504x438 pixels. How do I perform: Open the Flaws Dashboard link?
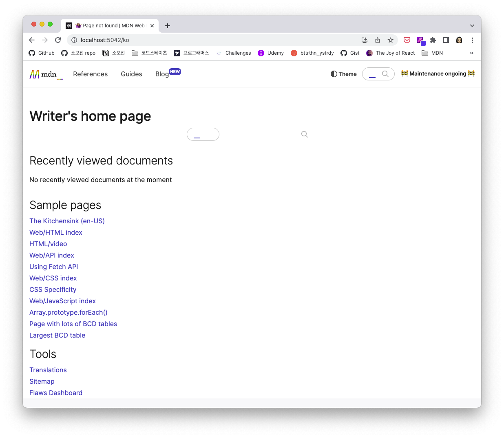pyautogui.click(x=56, y=393)
